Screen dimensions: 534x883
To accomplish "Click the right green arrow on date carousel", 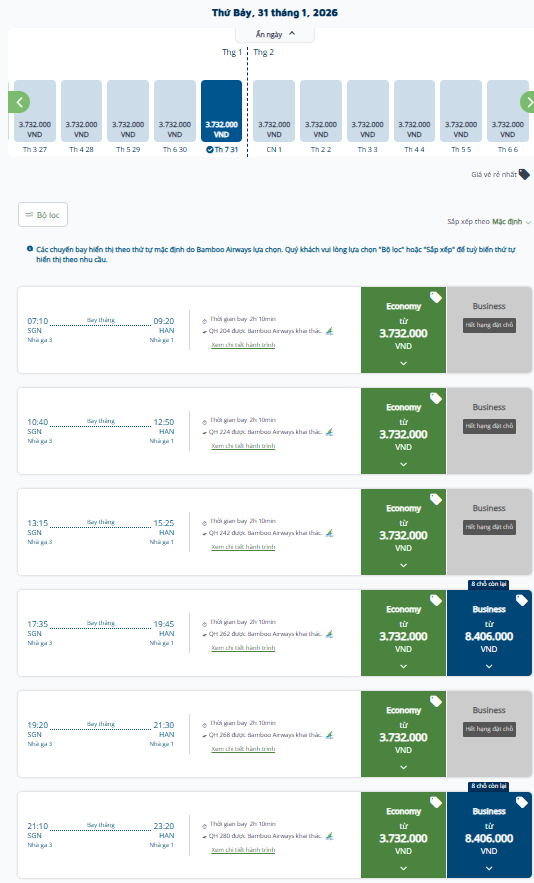I will point(527,102).
